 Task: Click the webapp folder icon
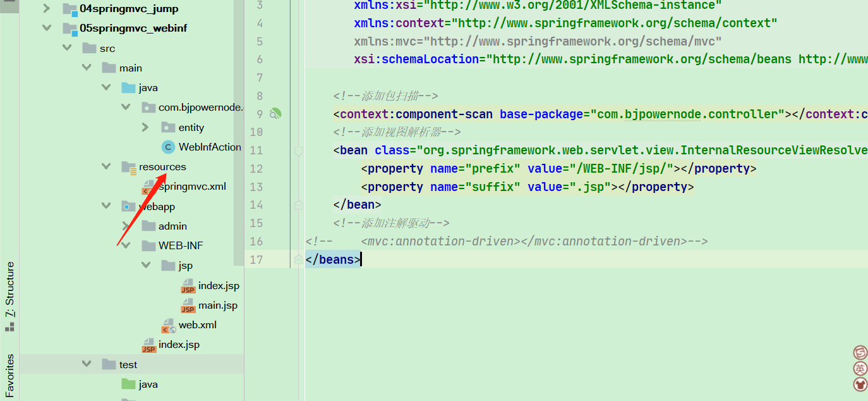[x=129, y=207]
